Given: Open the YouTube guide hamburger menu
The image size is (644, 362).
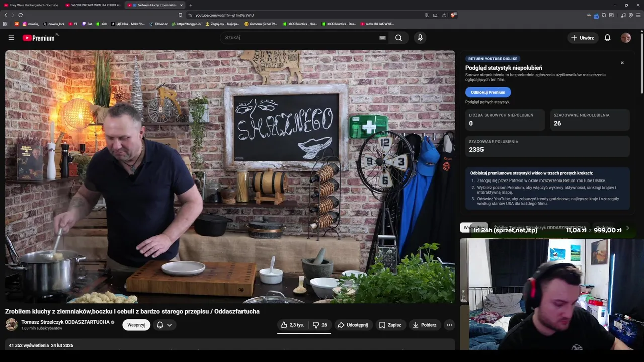Looking at the screenshot, I should click(11, 38).
